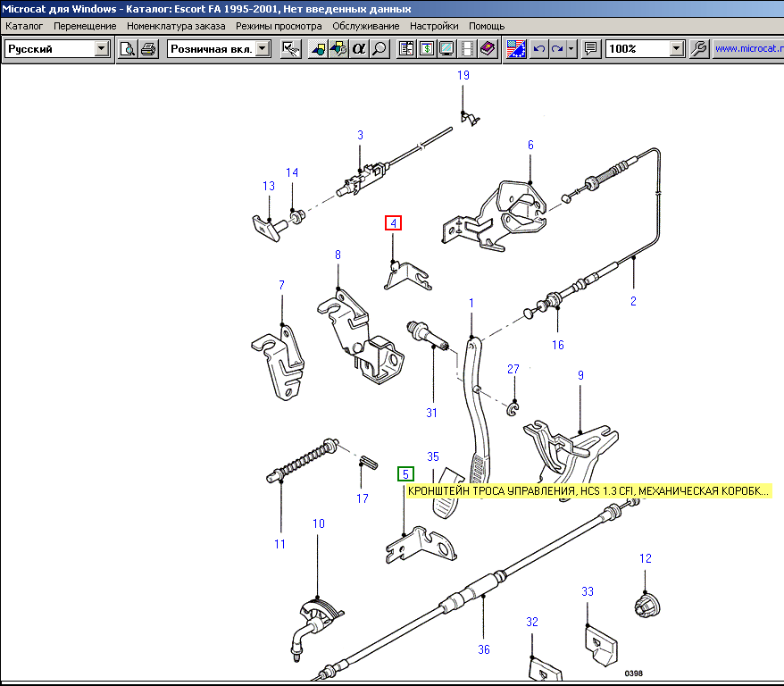Open the purple book icon
The height and width of the screenshot is (686, 784).
487,49
